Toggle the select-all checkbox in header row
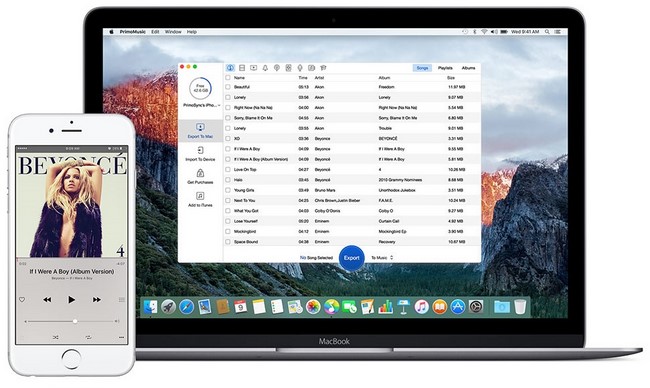The width and height of the screenshot is (650, 388). [228, 78]
